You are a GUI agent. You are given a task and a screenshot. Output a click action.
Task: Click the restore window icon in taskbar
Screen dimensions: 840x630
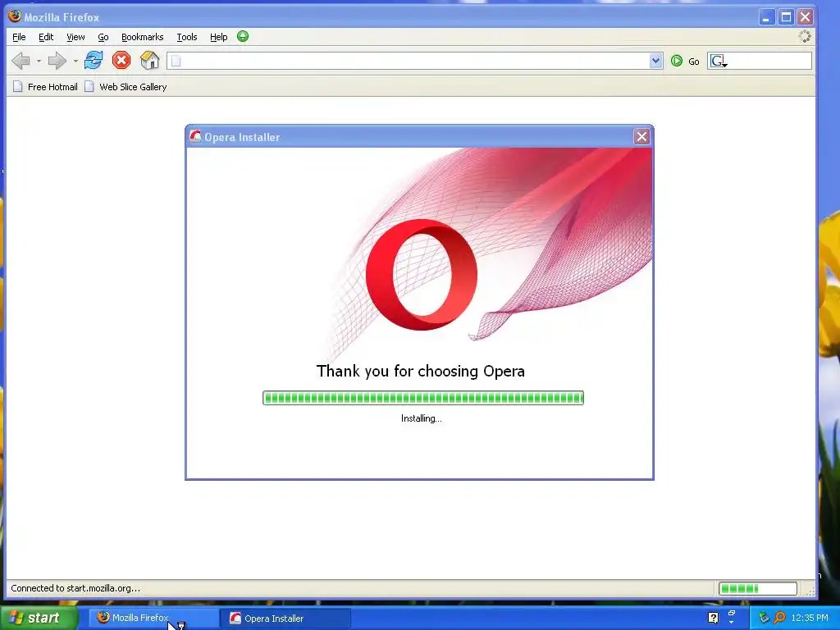tap(732, 614)
